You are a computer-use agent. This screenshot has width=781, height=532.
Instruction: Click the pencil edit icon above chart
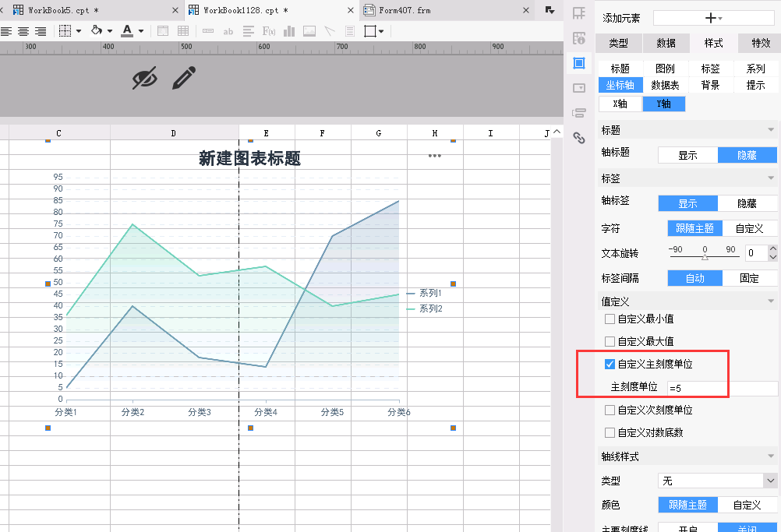click(184, 78)
